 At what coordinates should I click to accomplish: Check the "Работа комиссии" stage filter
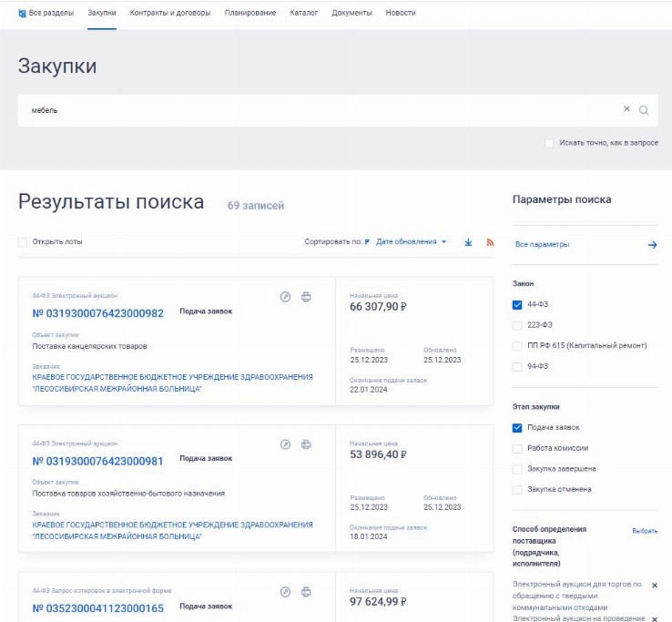tap(517, 448)
